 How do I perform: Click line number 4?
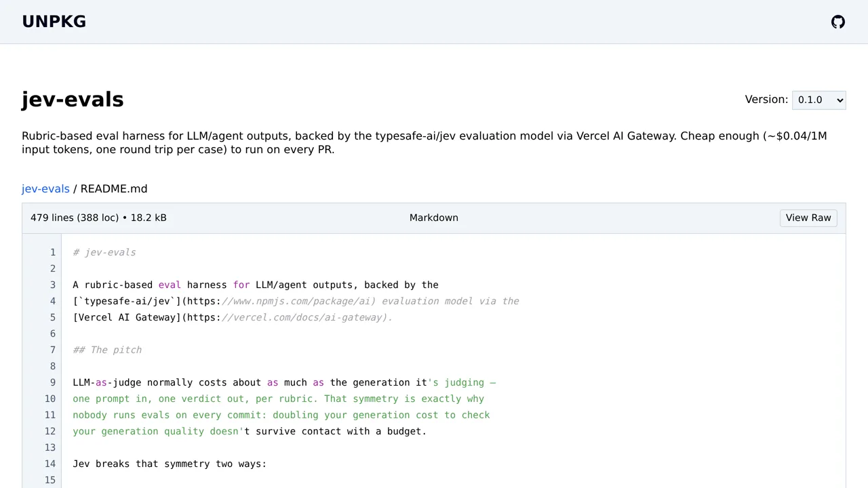pyautogui.click(x=52, y=301)
